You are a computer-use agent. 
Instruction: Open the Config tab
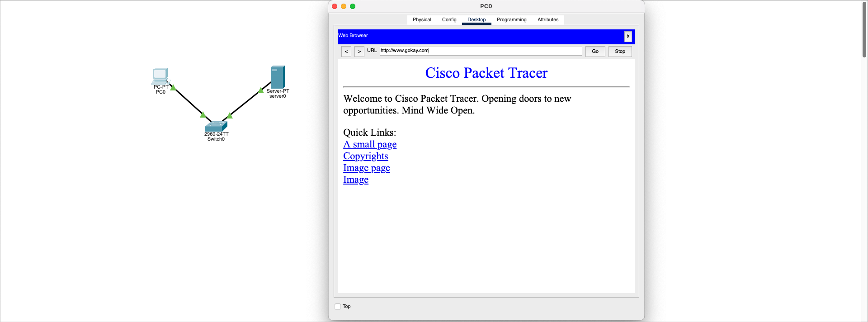(449, 20)
